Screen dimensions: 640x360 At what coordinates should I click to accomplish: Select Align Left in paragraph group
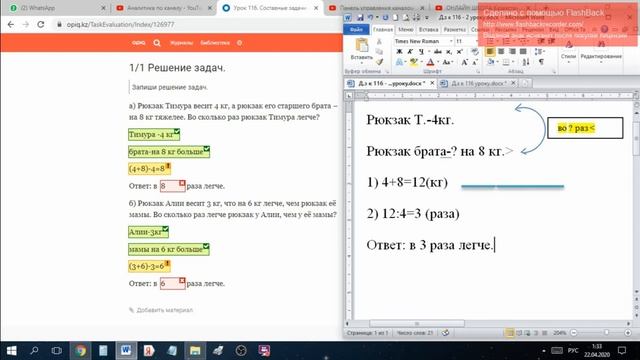[490, 51]
